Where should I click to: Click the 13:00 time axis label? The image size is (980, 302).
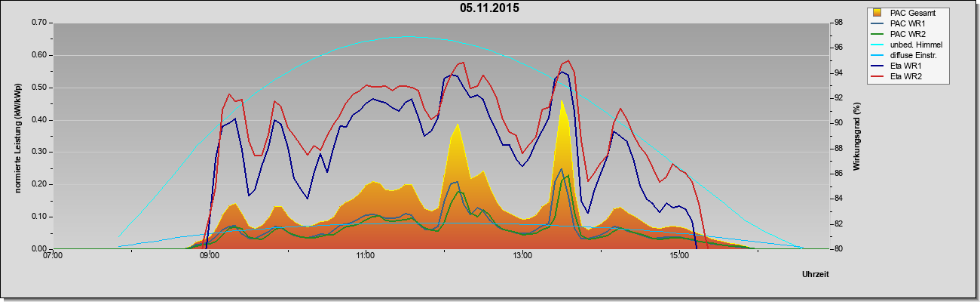(522, 257)
